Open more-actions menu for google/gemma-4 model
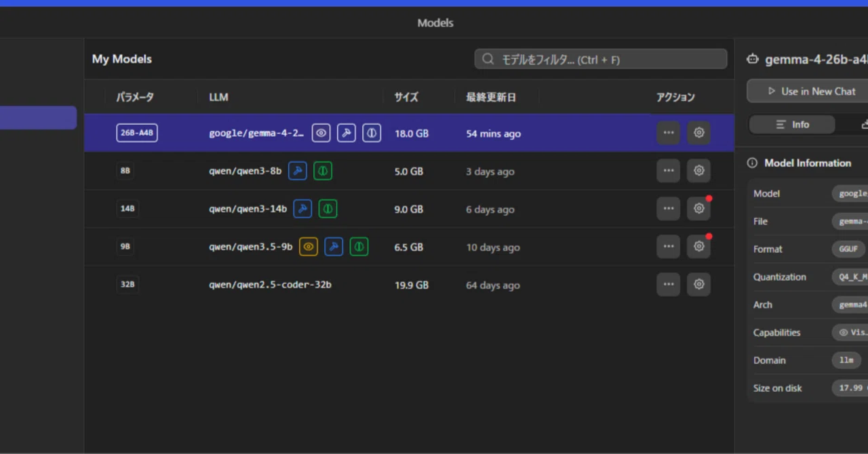The width and height of the screenshot is (868, 454). pos(669,133)
